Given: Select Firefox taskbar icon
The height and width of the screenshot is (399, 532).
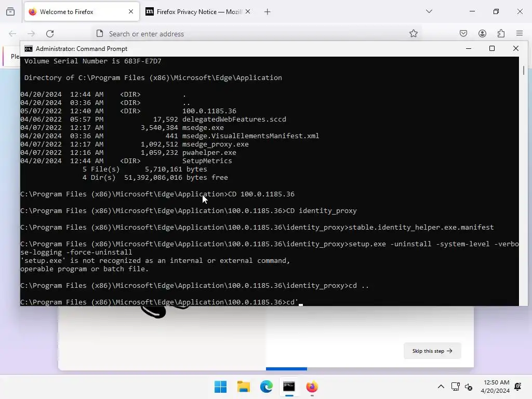Looking at the screenshot, I should (x=312, y=387).
